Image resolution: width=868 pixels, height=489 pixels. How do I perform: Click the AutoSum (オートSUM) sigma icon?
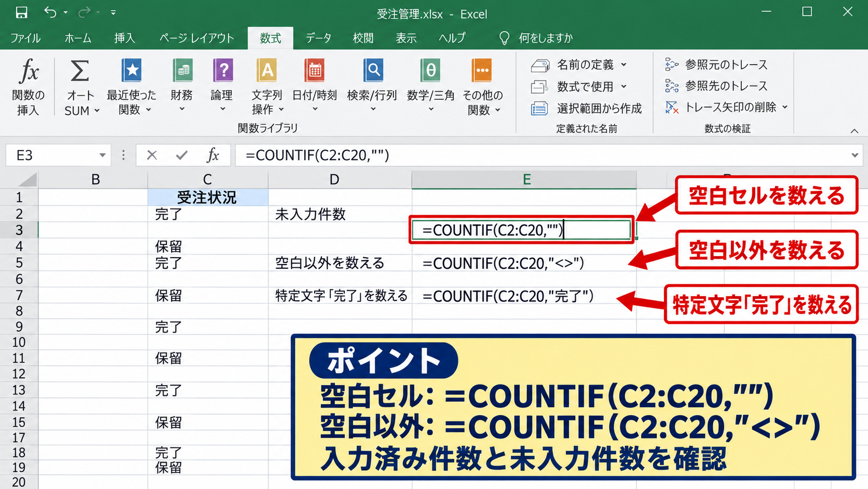(79, 71)
